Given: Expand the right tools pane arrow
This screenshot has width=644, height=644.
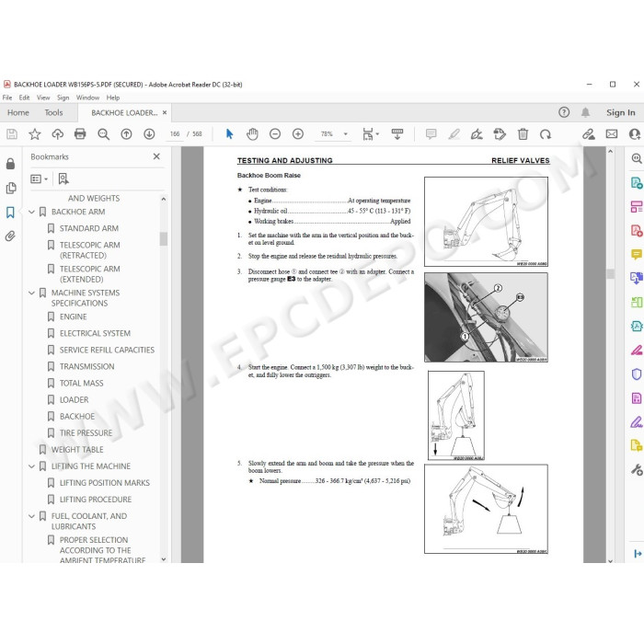Looking at the screenshot, I should pos(638,554).
